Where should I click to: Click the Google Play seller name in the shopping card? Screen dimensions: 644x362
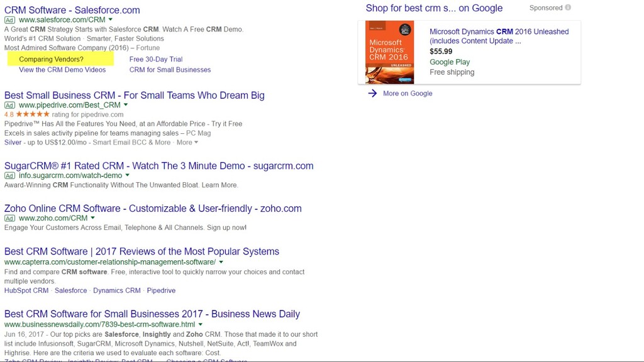pos(450,62)
